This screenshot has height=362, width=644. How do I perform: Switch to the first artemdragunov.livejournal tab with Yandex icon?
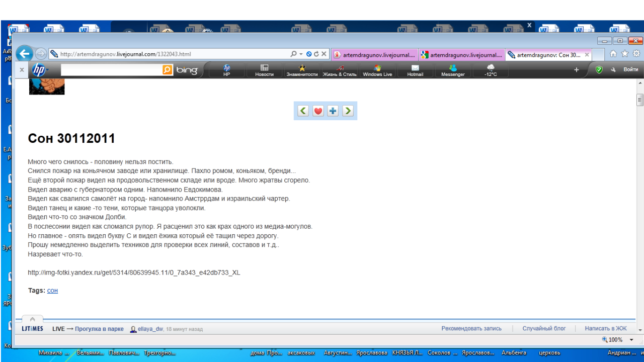pyautogui.click(x=375, y=55)
